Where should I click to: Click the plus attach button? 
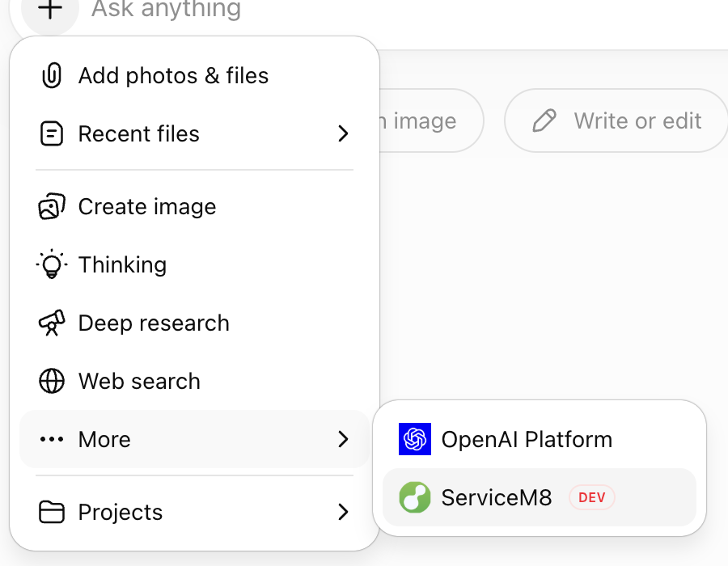[x=50, y=9]
